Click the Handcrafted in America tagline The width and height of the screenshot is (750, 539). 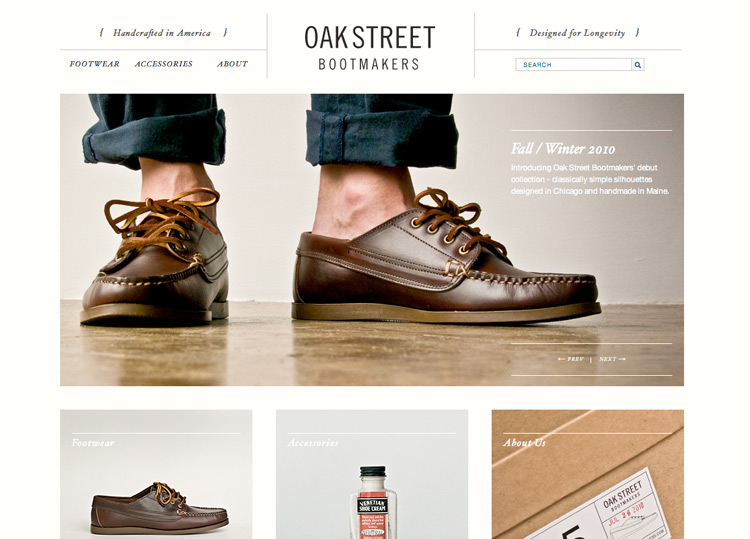pos(162,33)
